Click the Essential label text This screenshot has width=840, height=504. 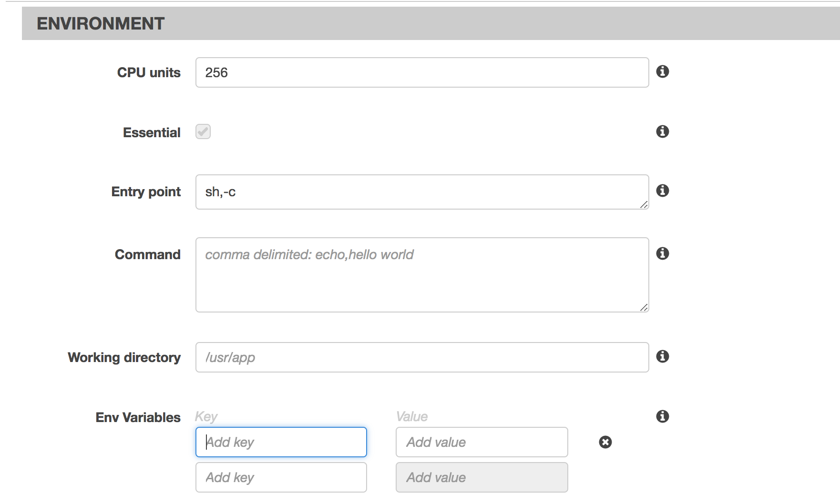(x=152, y=132)
